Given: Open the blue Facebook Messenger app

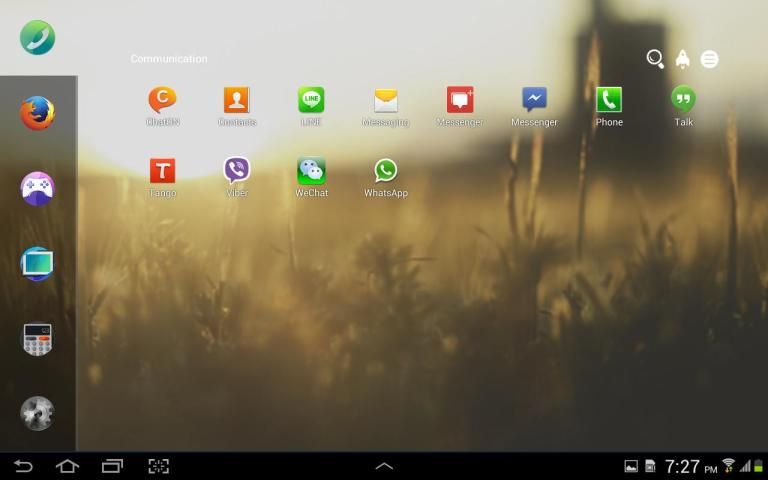Looking at the screenshot, I should [534, 100].
